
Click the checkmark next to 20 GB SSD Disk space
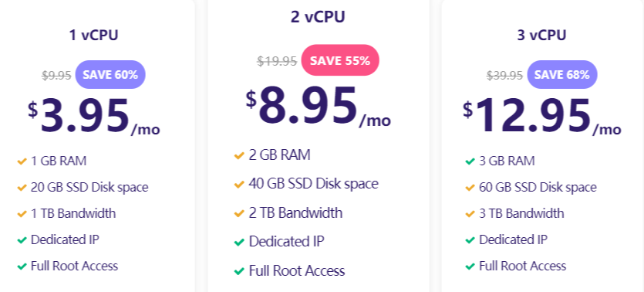pyautogui.click(x=22, y=188)
